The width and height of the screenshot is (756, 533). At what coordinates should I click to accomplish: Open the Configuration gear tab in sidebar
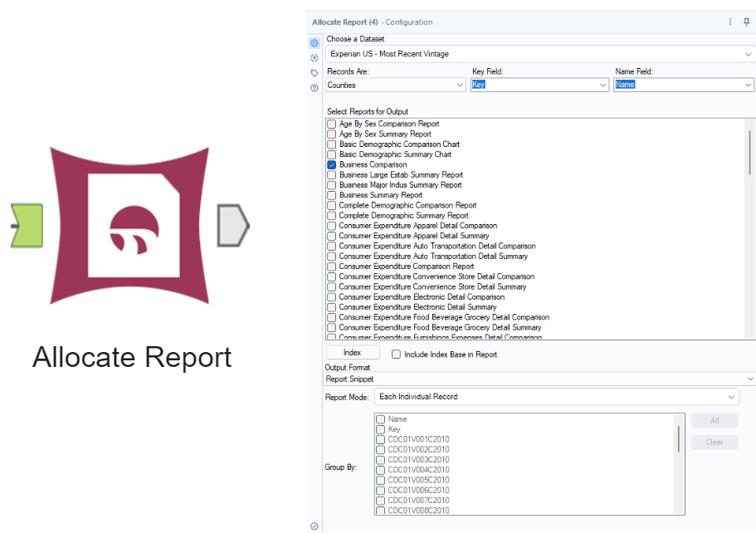315,43
